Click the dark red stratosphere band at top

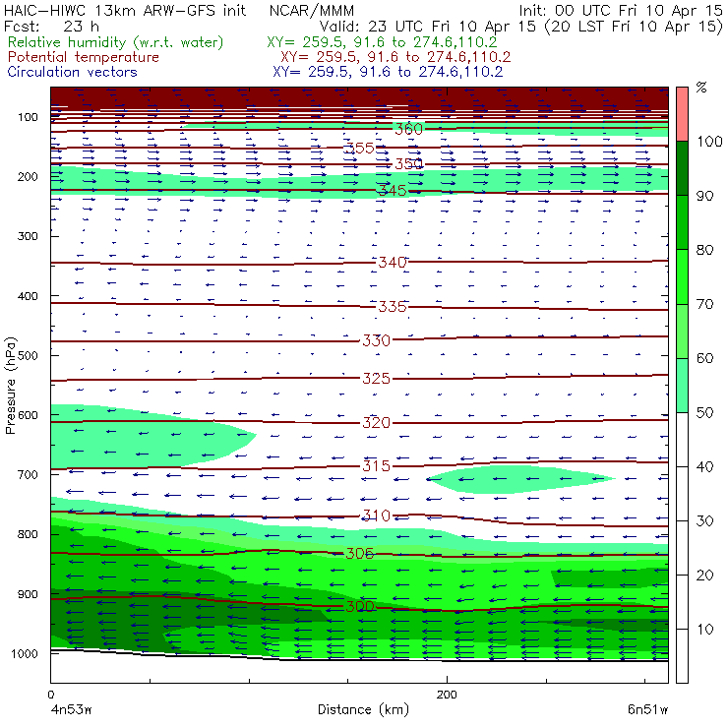(359, 98)
